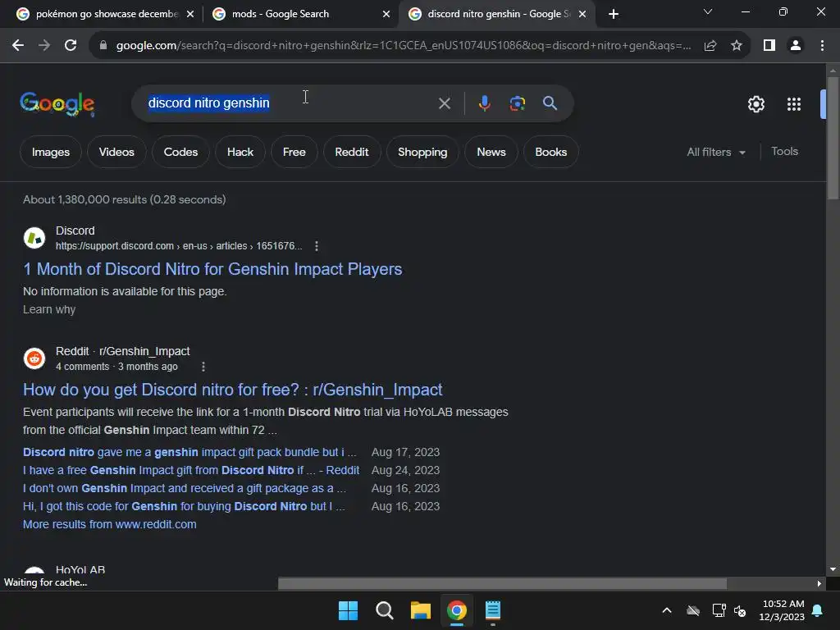Open the Windows Start menu

[348, 610]
